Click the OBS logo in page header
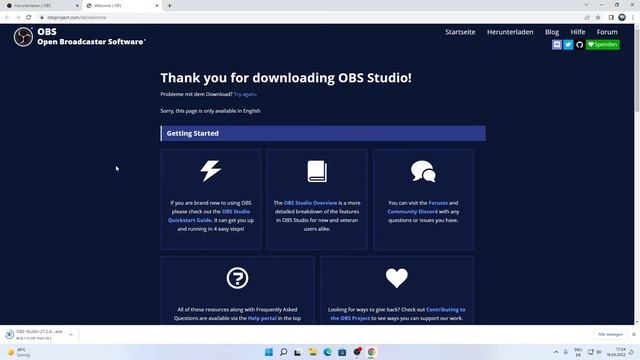 [x=23, y=37]
